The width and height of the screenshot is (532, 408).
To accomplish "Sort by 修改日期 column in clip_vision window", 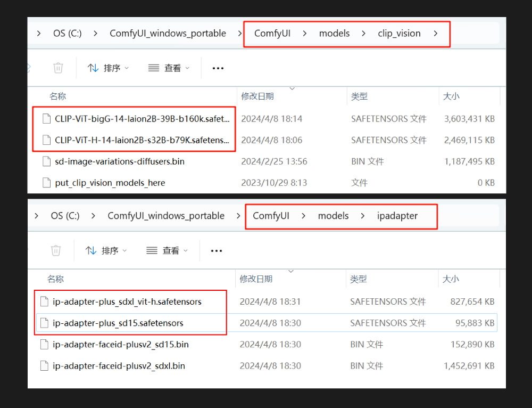I will (257, 96).
